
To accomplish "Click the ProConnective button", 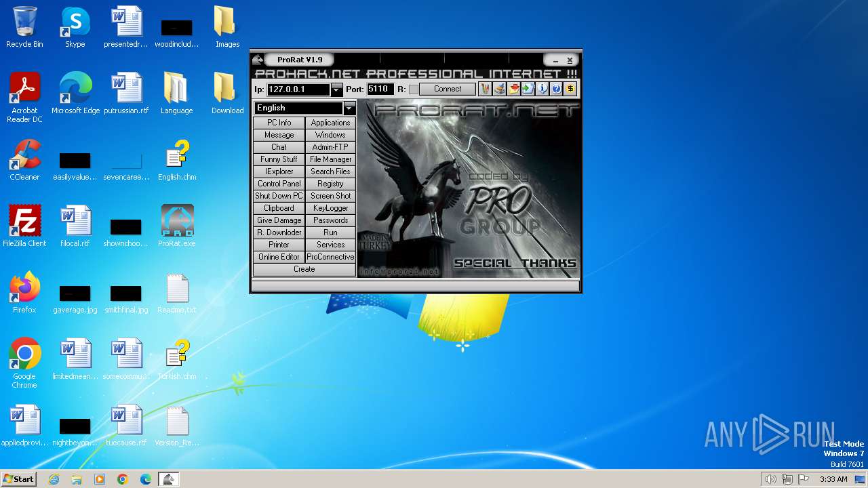I will [330, 257].
